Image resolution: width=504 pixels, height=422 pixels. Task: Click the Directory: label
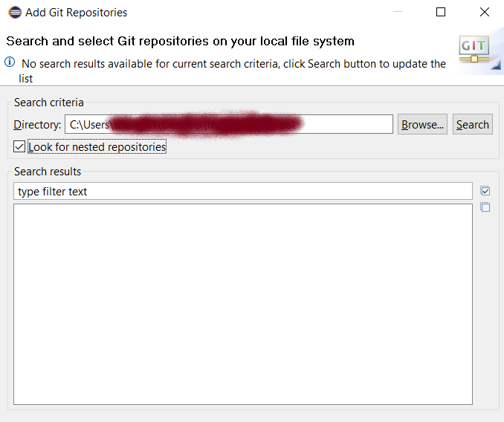37,125
